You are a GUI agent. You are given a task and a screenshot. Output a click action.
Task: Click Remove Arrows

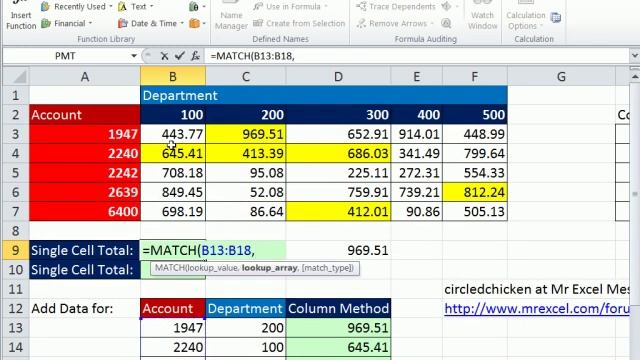click(394, 23)
